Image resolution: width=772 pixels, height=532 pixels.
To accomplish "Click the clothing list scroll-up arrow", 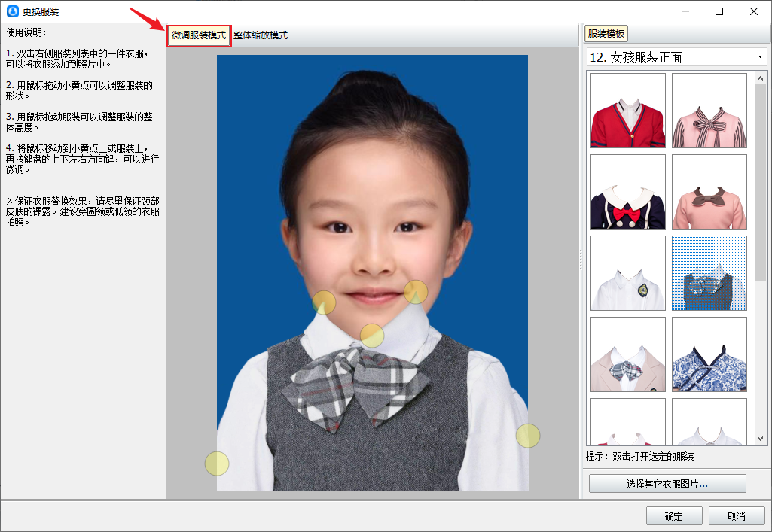I will pyautogui.click(x=760, y=78).
